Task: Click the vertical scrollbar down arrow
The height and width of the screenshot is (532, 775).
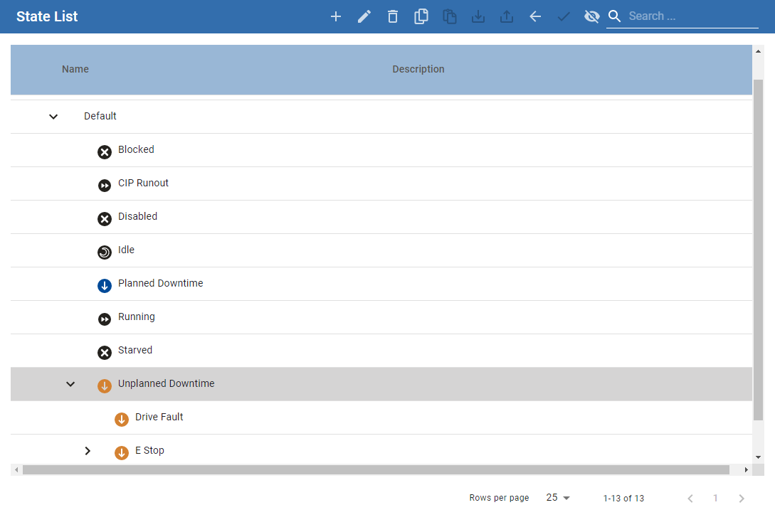Action: tap(758, 457)
